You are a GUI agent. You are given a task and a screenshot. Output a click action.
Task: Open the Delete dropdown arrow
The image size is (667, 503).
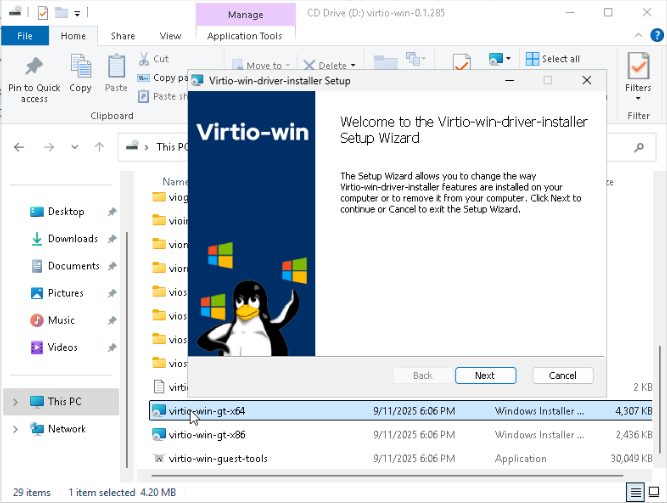[353, 65]
